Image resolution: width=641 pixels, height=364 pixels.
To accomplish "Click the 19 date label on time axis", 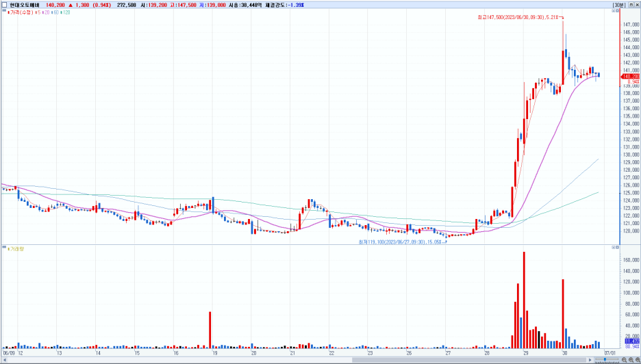I will [x=214, y=353].
